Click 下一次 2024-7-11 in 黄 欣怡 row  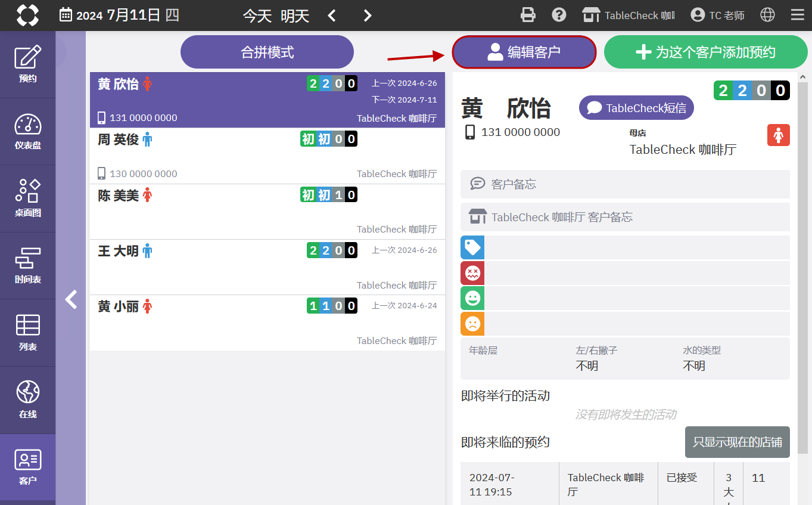(405, 100)
